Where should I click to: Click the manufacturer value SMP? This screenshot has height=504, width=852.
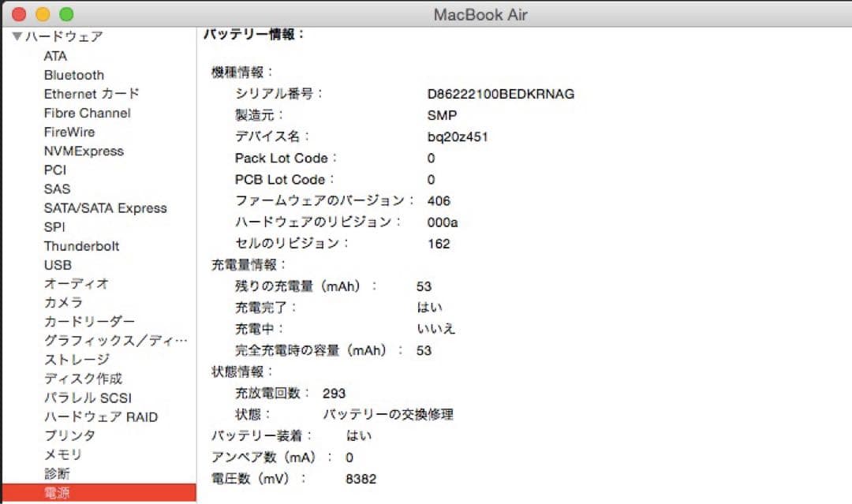tap(442, 115)
